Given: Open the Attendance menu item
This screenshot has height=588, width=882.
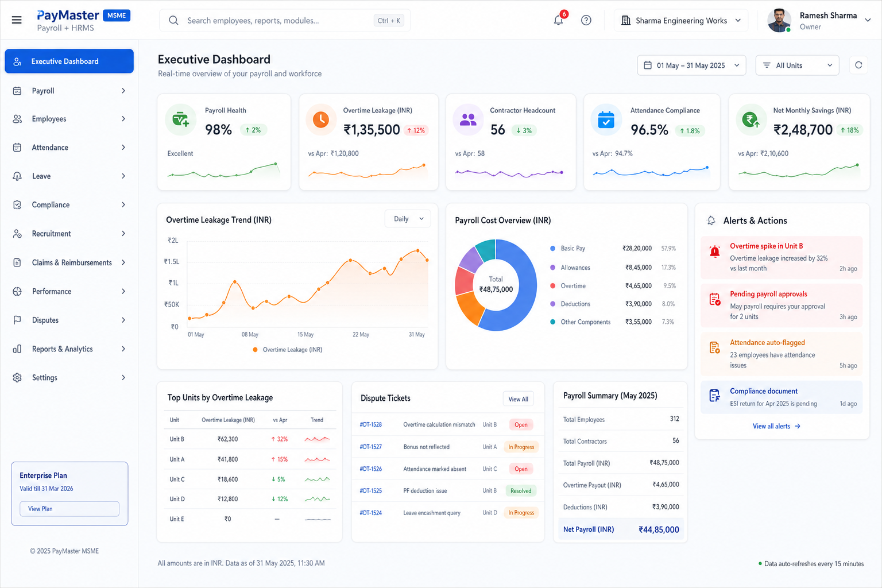Looking at the screenshot, I should coord(69,148).
